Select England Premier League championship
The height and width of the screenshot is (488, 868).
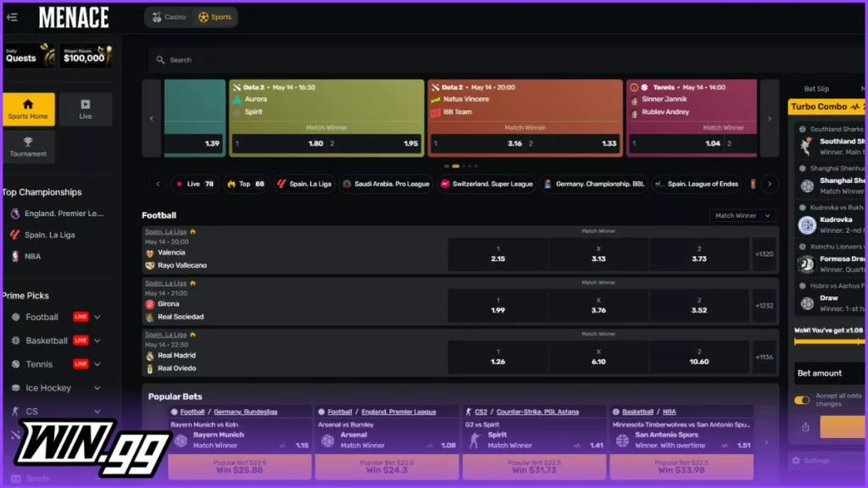pos(58,213)
